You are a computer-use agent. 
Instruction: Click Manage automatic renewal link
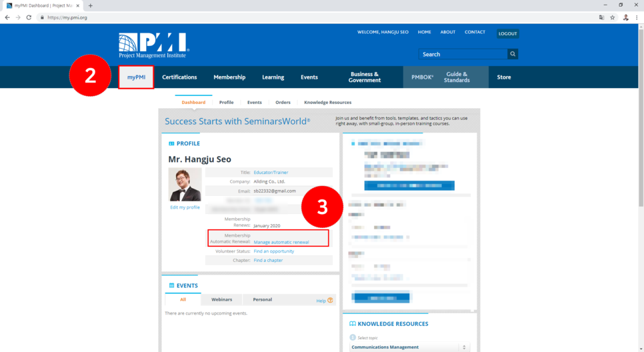coord(281,243)
